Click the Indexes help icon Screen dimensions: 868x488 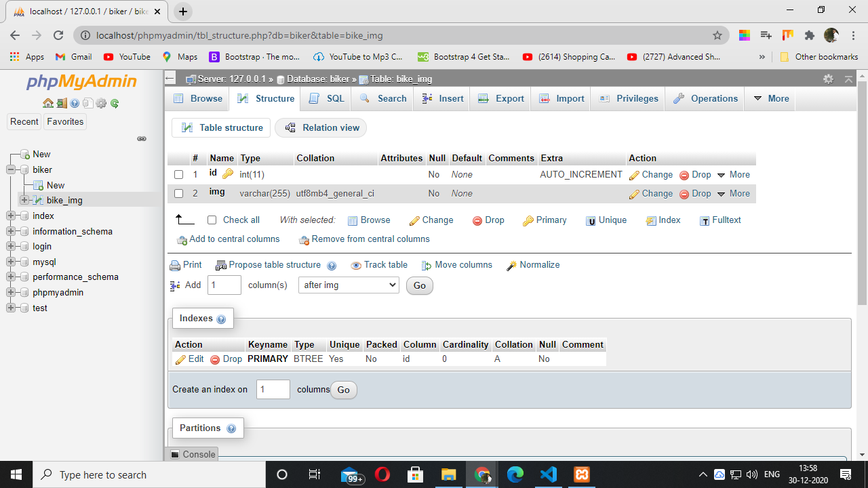pos(221,319)
